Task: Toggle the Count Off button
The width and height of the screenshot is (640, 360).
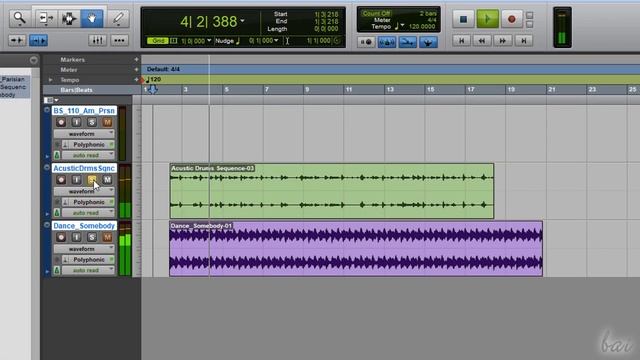Action: 376,13
